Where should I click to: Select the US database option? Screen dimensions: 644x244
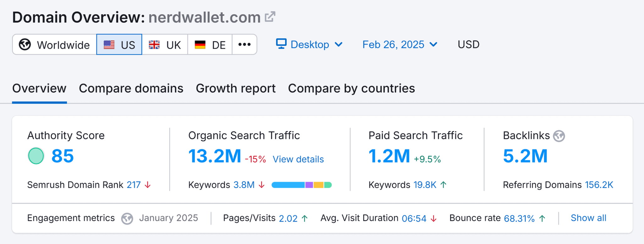(x=119, y=44)
